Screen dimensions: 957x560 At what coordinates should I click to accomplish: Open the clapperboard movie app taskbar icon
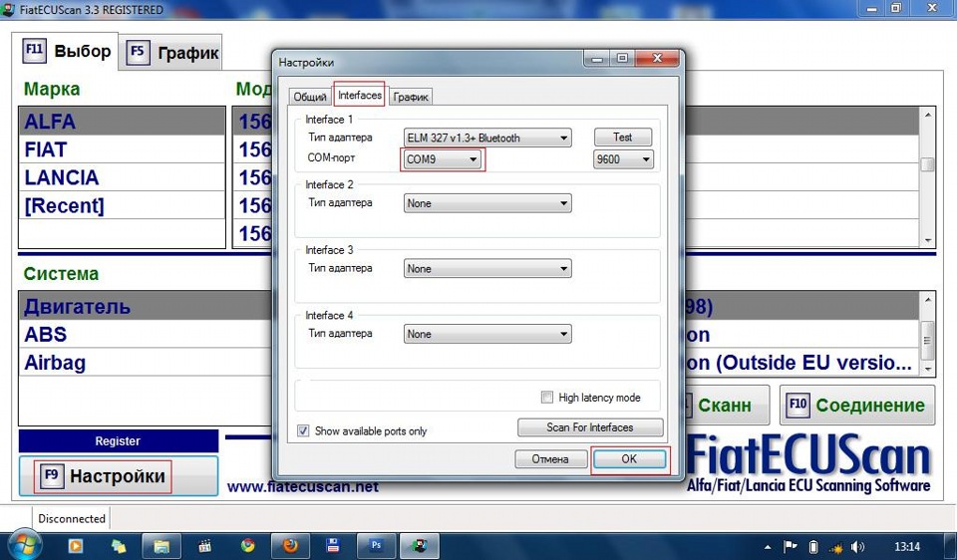pyautogui.click(x=204, y=546)
